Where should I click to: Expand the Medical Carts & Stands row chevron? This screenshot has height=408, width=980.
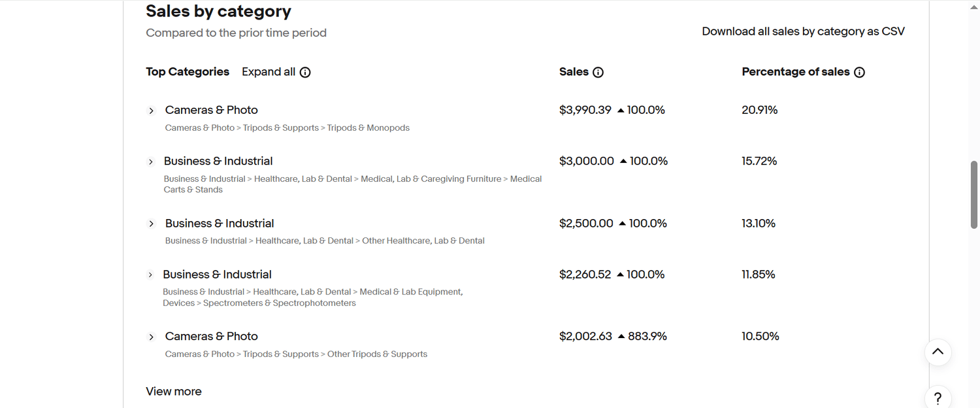pos(151,161)
